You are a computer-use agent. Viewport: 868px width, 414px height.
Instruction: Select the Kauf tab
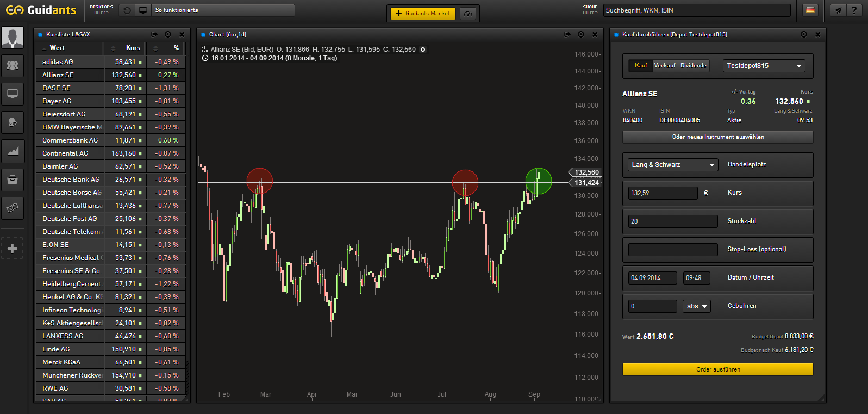click(641, 65)
